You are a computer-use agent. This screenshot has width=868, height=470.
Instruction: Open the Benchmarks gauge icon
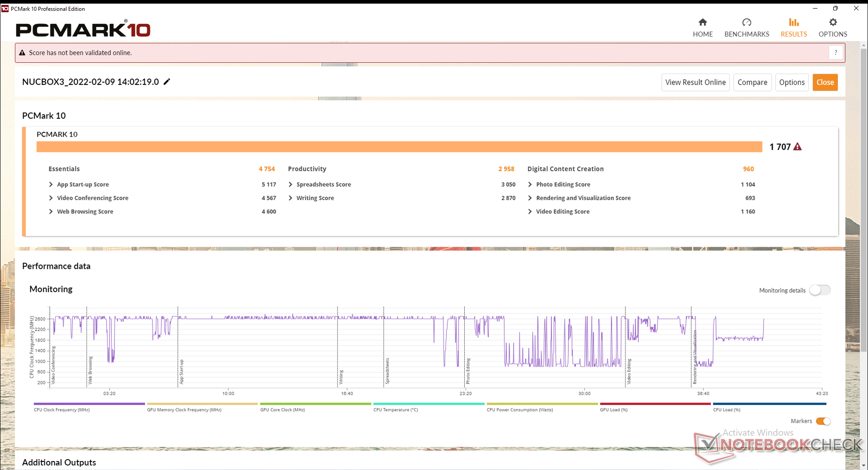[x=746, y=23]
